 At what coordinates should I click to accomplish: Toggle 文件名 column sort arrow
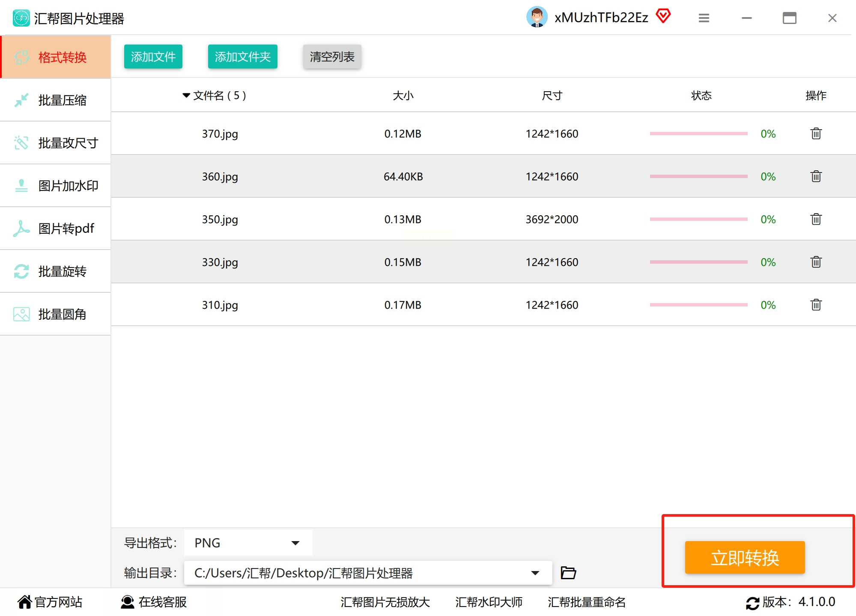coord(186,95)
